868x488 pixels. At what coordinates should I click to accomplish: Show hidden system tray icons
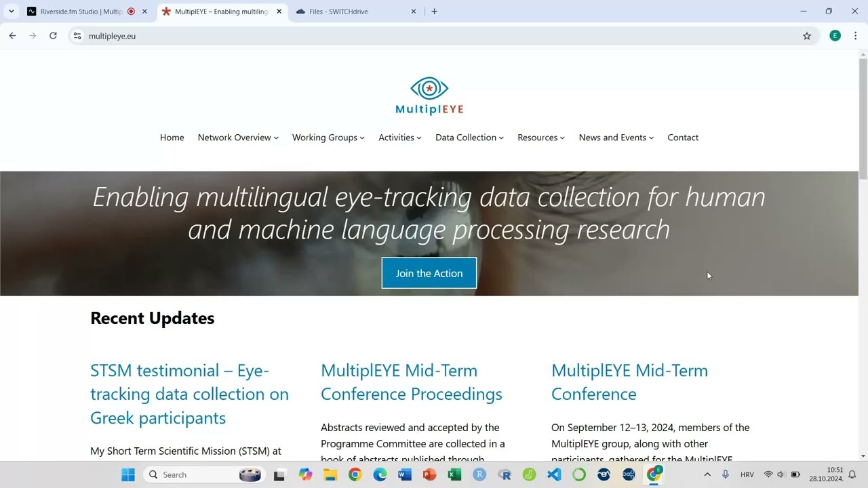(x=707, y=474)
